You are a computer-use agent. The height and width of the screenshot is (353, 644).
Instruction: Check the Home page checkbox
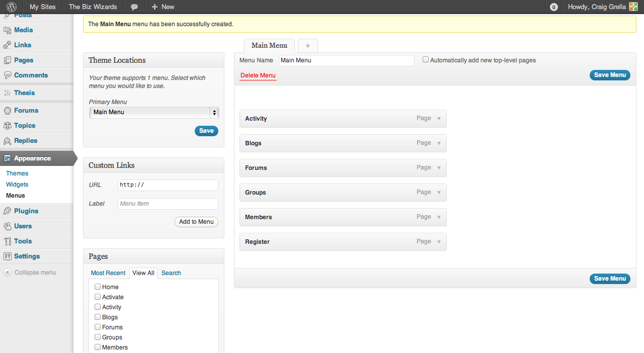pyautogui.click(x=98, y=287)
